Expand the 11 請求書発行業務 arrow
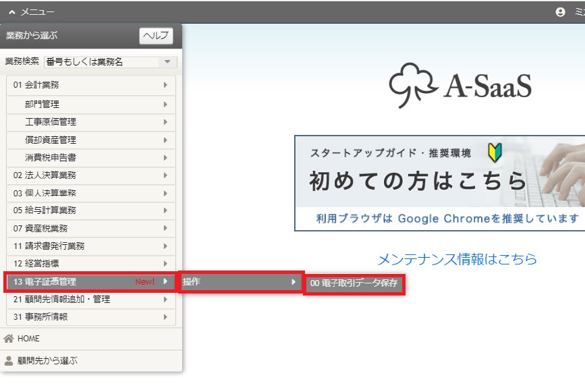585x392 pixels. [x=165, y=246]
